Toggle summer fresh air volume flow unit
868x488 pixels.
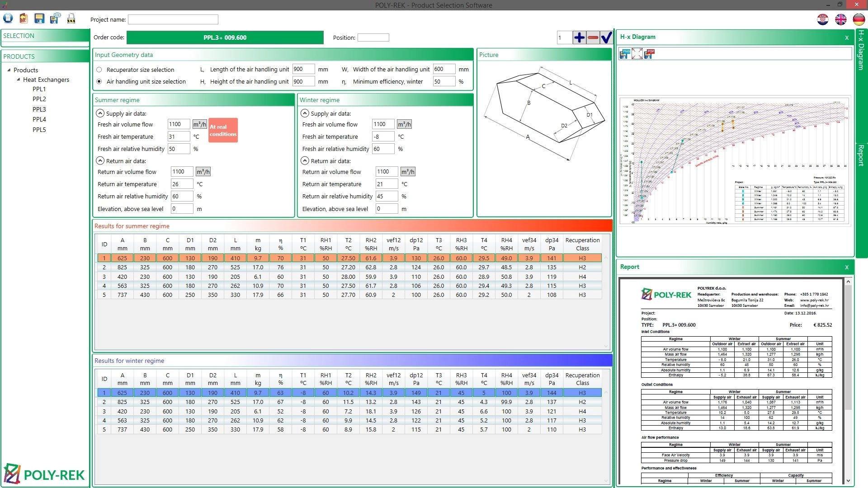coord(200,124)
